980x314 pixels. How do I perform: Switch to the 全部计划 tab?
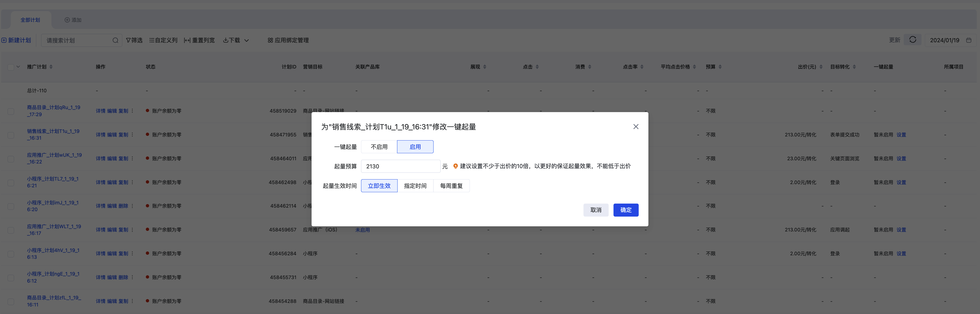click(30, 20)
